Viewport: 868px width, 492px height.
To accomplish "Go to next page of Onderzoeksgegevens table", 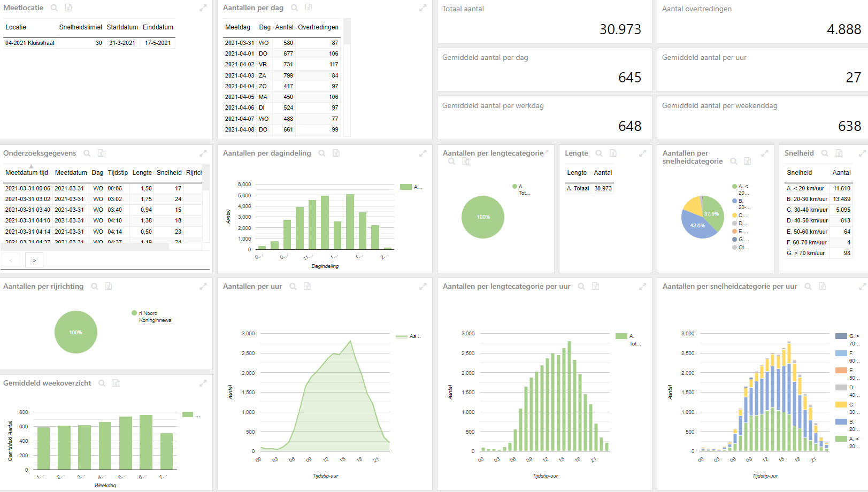I will point(34,260).
